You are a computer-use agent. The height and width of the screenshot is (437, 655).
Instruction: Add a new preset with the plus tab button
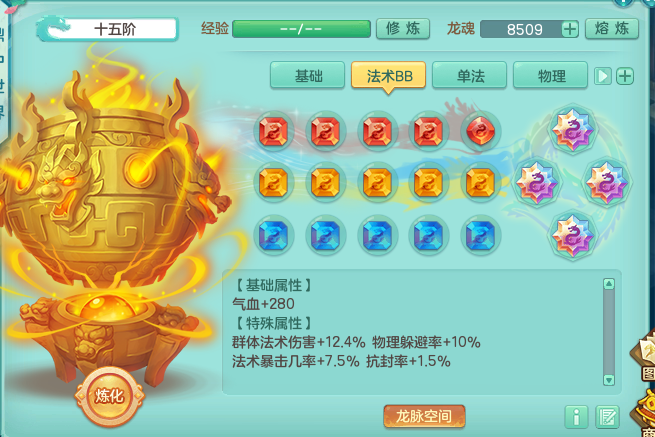point(625,76)
